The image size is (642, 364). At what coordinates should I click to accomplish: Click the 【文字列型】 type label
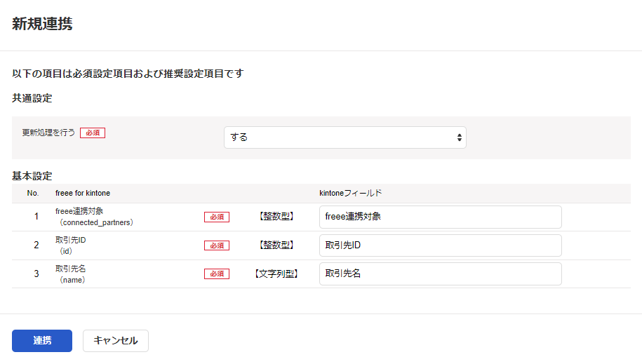(x=276, y=274)
